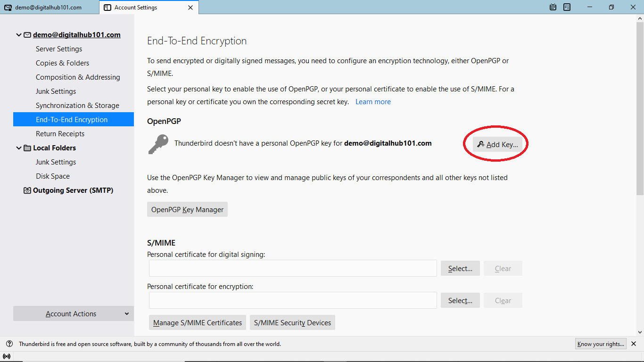
Task: Click the Know your rights button
Action: [x=601, y=344]
